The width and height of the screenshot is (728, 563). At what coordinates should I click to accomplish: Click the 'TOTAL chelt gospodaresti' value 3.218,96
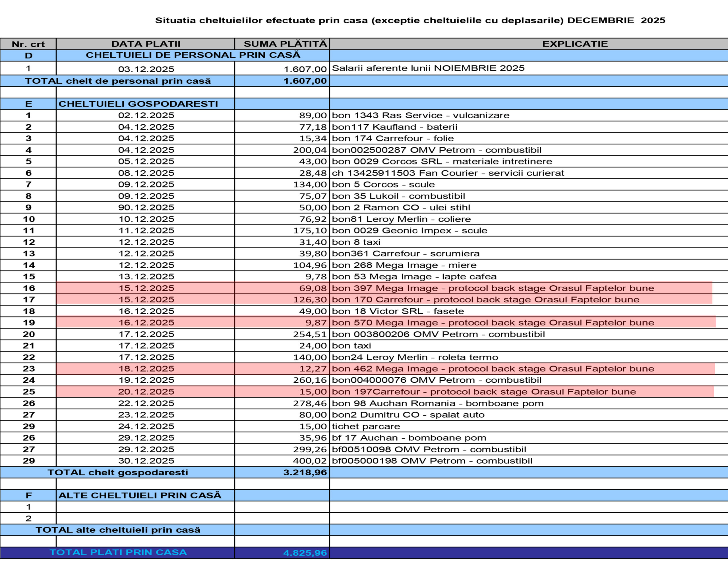[305, 472]
